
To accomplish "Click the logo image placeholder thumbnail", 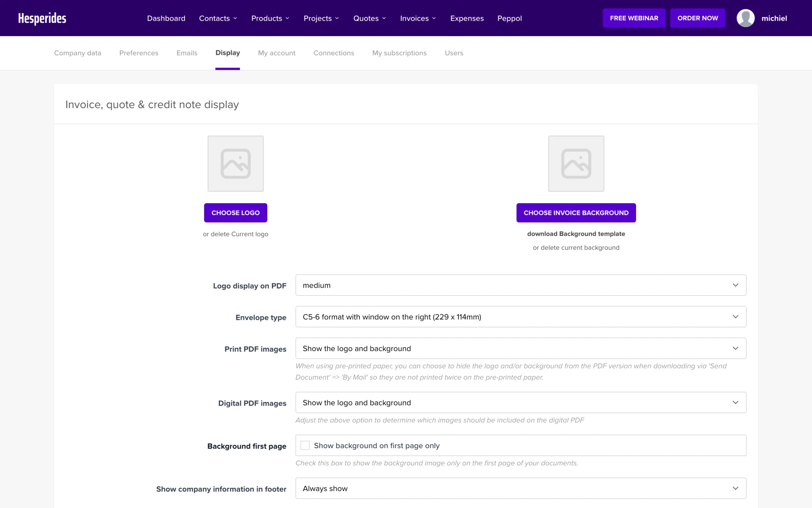I will 236,164.
